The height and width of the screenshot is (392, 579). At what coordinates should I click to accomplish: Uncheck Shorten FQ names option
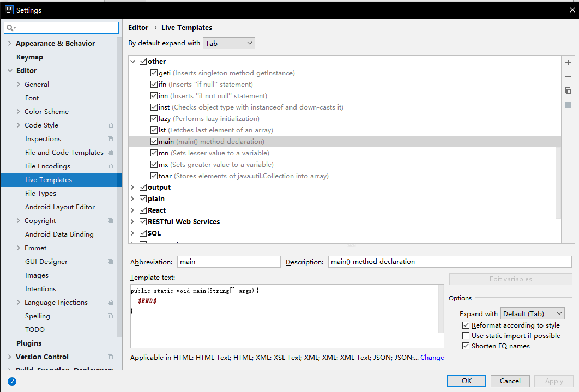pos(466,346)
